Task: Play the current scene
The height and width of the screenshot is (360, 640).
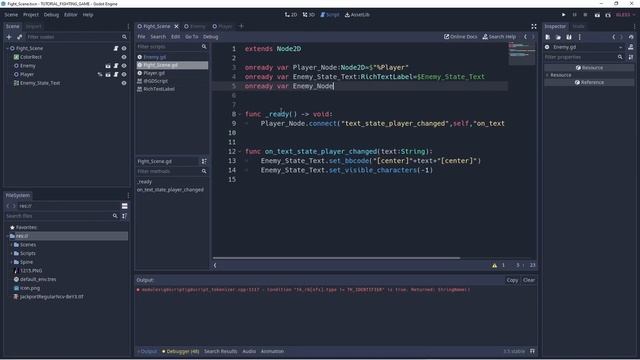Action: pos(597,15)
